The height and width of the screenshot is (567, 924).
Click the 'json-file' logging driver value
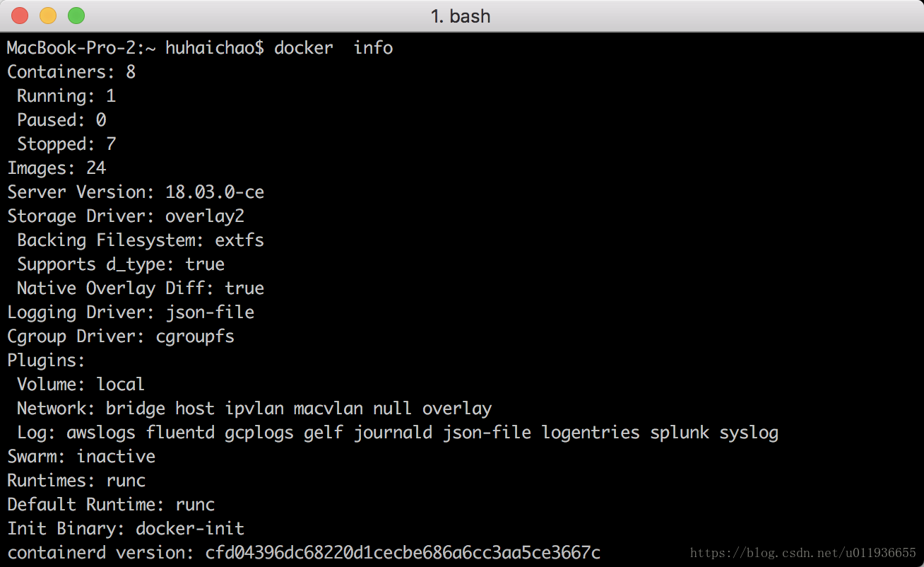coord(210,312)
